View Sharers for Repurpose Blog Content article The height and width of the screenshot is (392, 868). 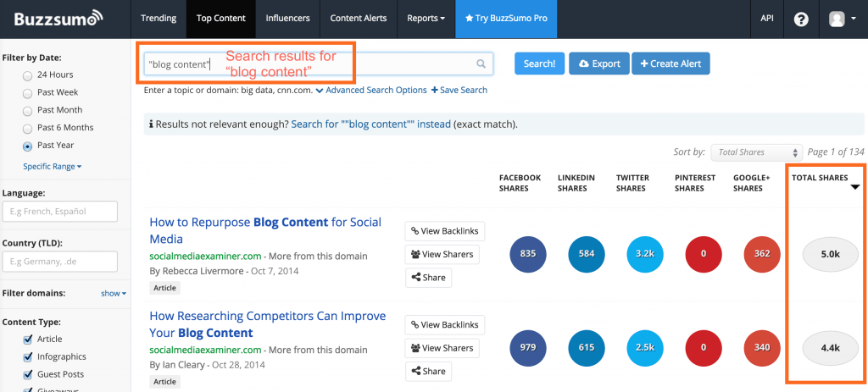442,254
